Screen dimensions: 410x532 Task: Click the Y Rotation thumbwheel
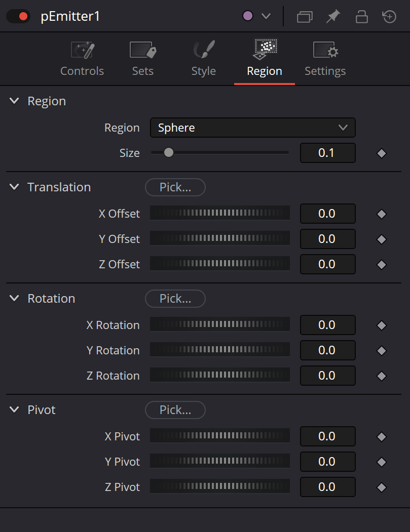point(220,349)
